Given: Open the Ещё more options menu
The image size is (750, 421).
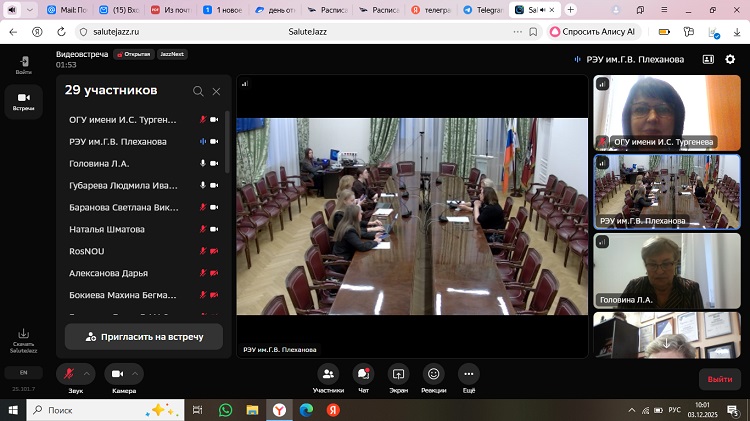Looking at the screenshot, I should [x=468, y=377].
